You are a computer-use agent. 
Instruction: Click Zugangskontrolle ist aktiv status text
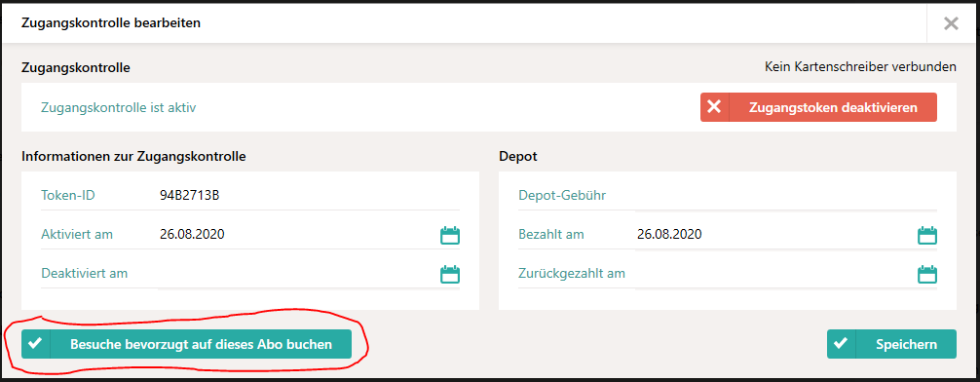[x=119, y=107]
